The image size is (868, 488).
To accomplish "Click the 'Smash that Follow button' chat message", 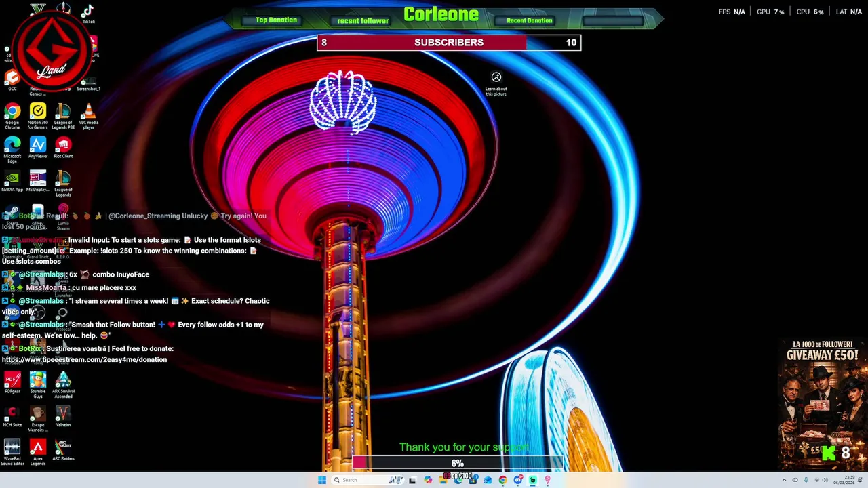I will pyautogui.click(x=132, y=330).
